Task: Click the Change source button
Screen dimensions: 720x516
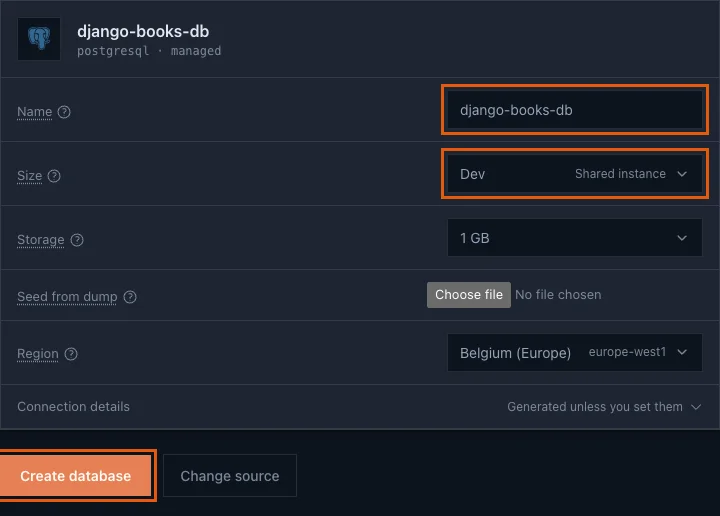Action: pyautogui.click(x=230, y=476)
